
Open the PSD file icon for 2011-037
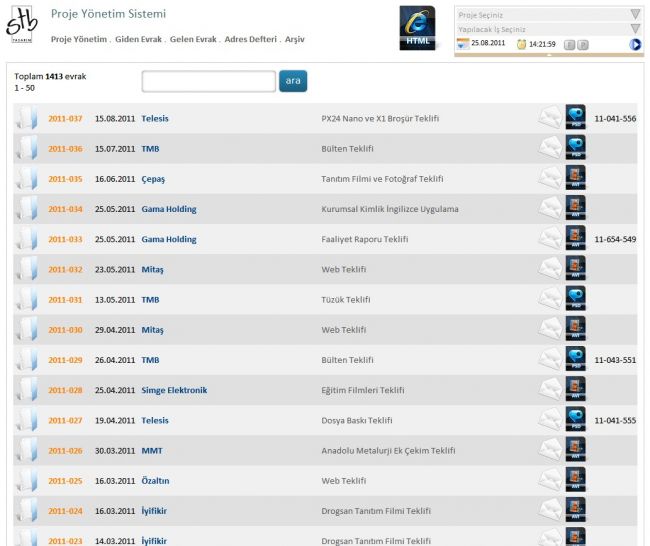[x=575, y=118]
